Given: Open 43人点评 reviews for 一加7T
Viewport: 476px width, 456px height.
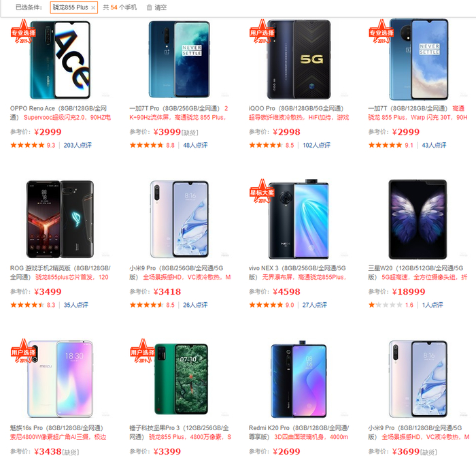Looking at the screenshot, I should pyautogui.click(x=434, y=145).
